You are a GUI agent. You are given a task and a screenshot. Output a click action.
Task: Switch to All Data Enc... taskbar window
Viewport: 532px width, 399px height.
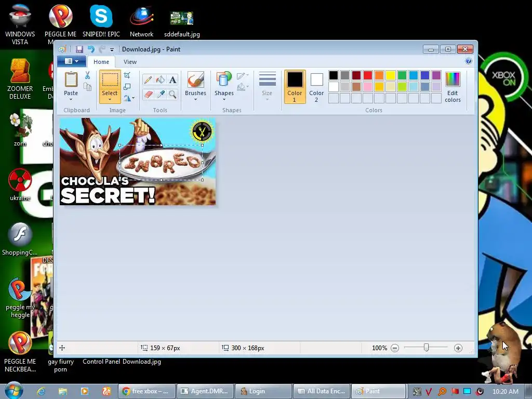tap(322, 391)
